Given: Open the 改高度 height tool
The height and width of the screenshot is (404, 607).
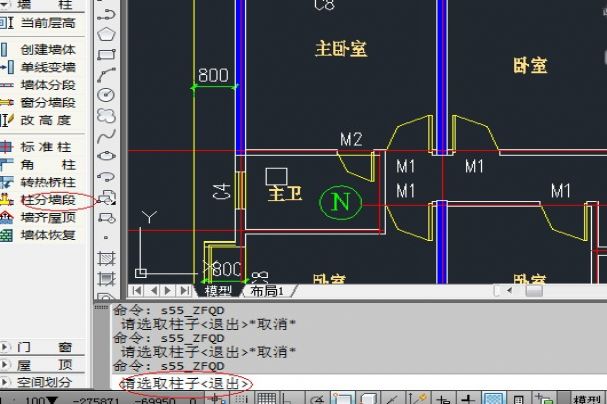Looking at the screenshot, I should 47,120.
